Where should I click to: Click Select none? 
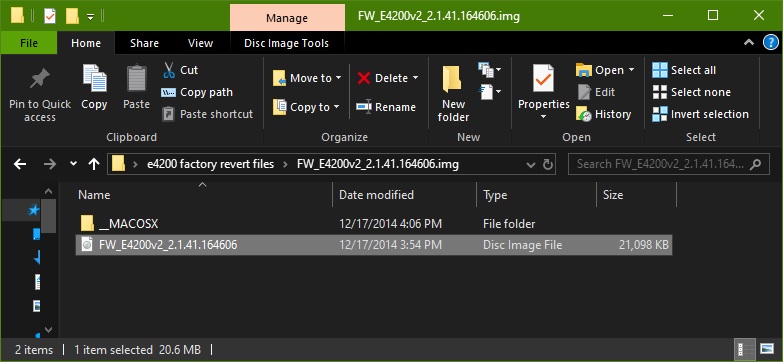point(691,92)
